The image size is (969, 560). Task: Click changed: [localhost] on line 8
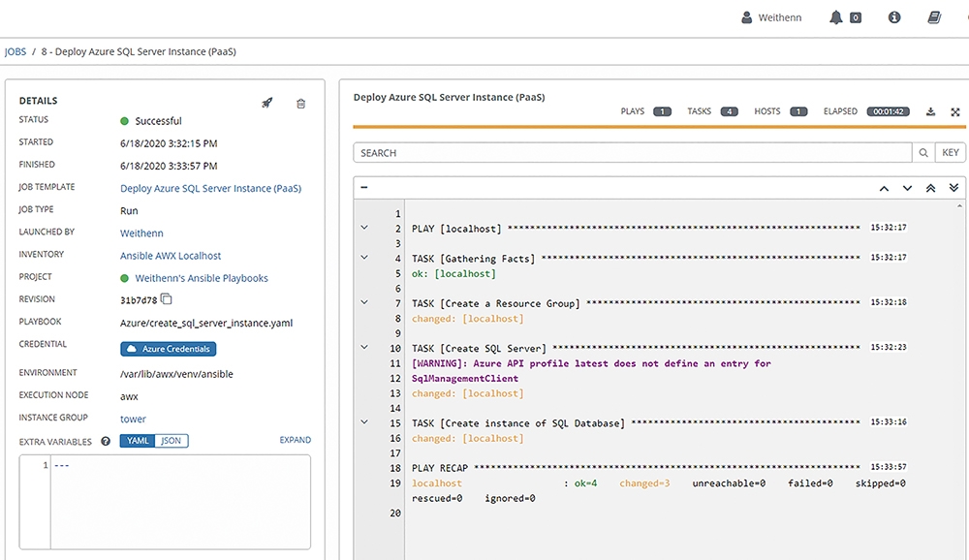(467, 319)
